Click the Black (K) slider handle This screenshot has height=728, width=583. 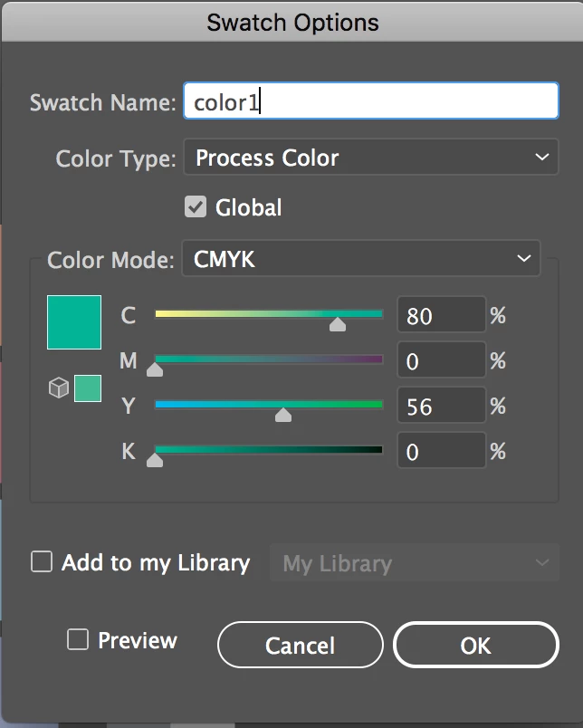(x=155, y=460)
